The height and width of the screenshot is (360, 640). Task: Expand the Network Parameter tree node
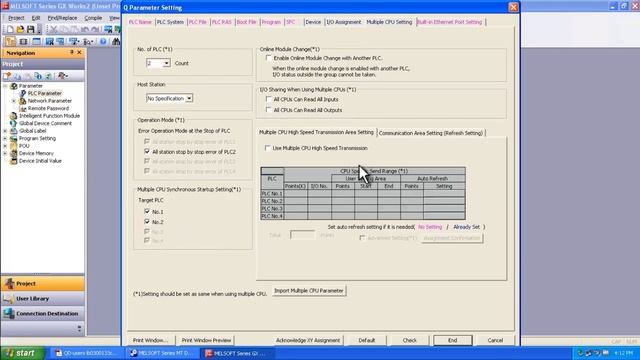point(14,101)
